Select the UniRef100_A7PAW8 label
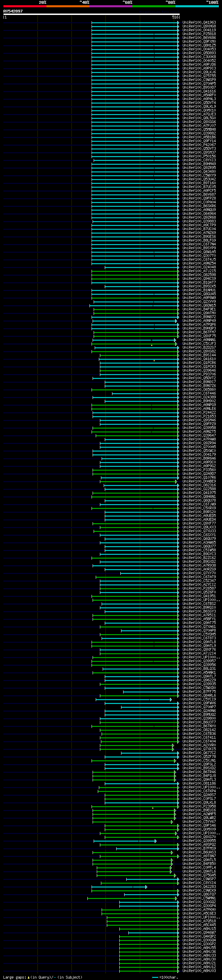 tap(199, 439)
